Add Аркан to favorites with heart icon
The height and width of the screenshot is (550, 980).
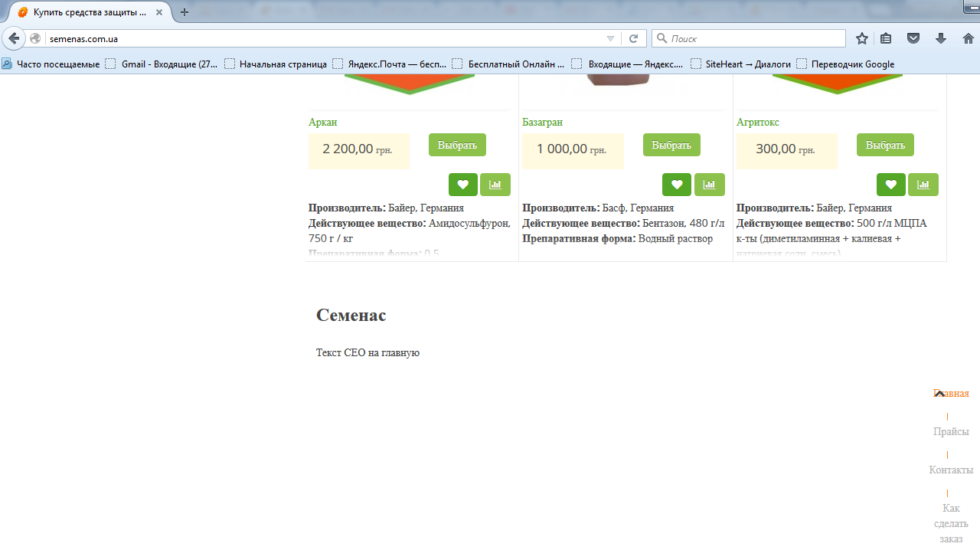click(x=462, y=185)
